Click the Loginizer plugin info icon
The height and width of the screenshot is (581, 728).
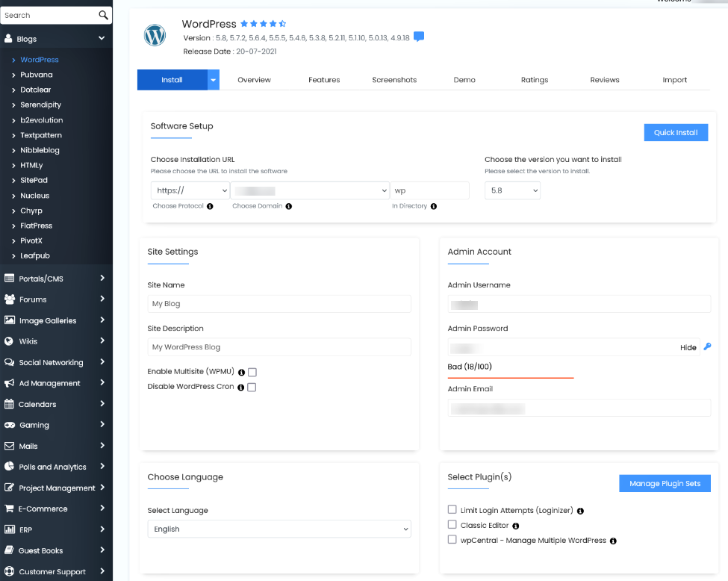(580, 511)
